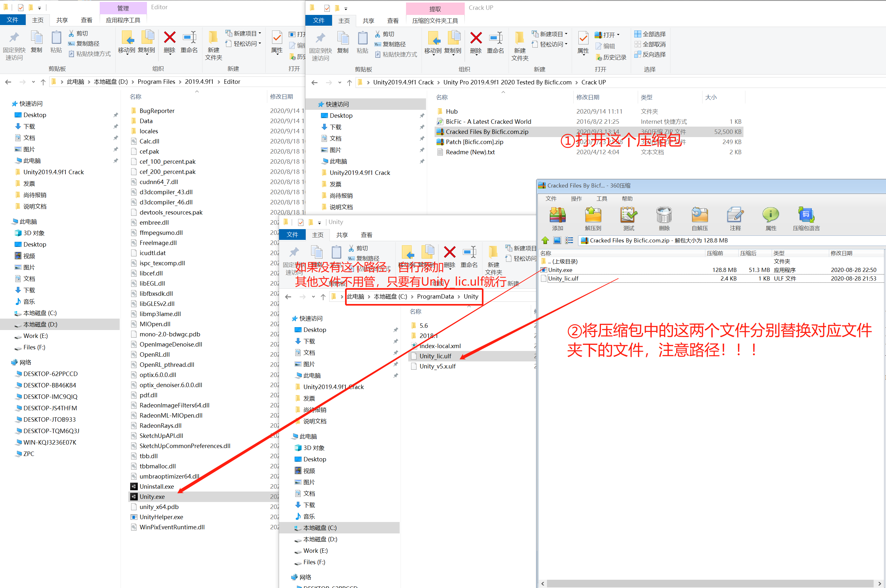Click the list view icon in 360压缩 address bar

[569, 241]
